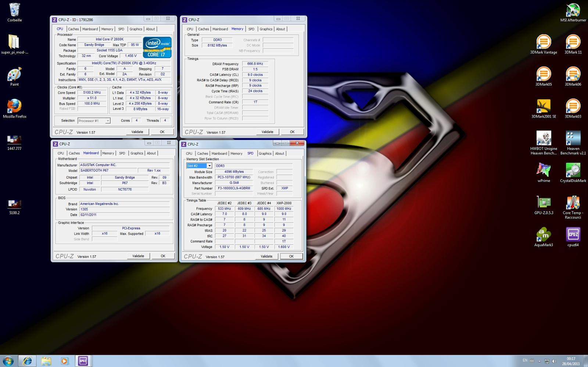Click the Core Speed 5100.2 MHz value
588x367 pixels.
click(x=92, y=93)
